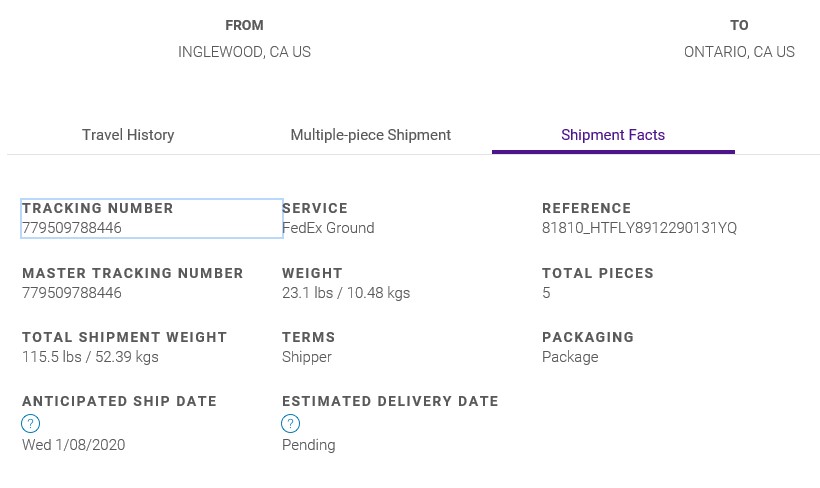The width and height of the screenshot is (820, 488).
Task: Click the Inglewood, CA US origin
Action: (x=244, y=52)
